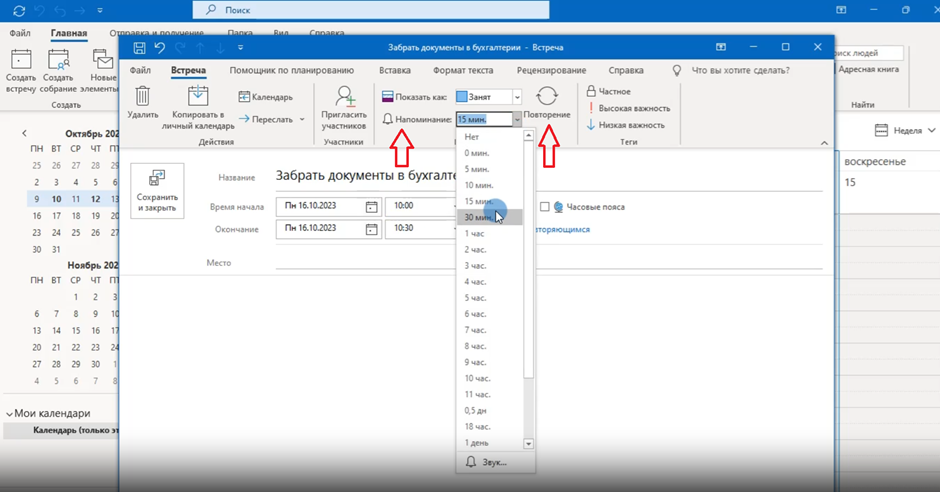
Task: Open the start date calendar picker
Action: (x=372, y=207)
